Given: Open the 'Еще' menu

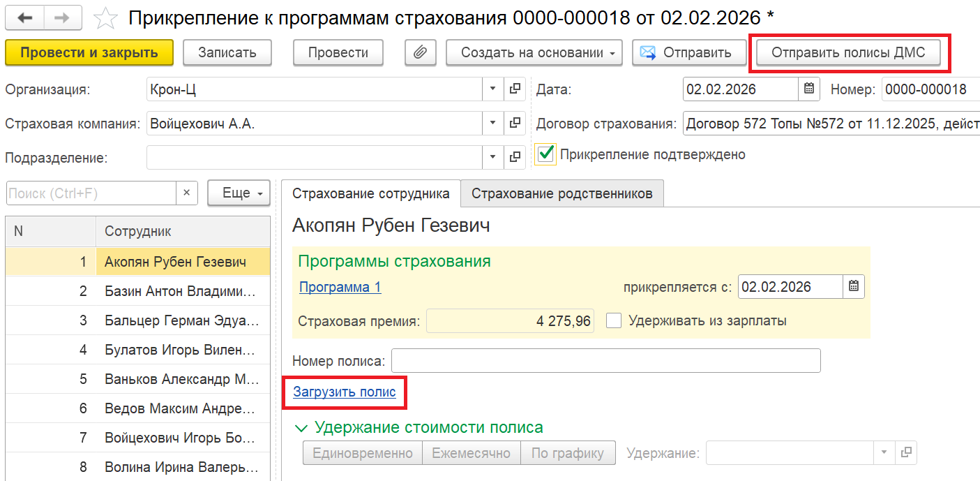Looking at the screenshot, I should click(x=239, y=193).
